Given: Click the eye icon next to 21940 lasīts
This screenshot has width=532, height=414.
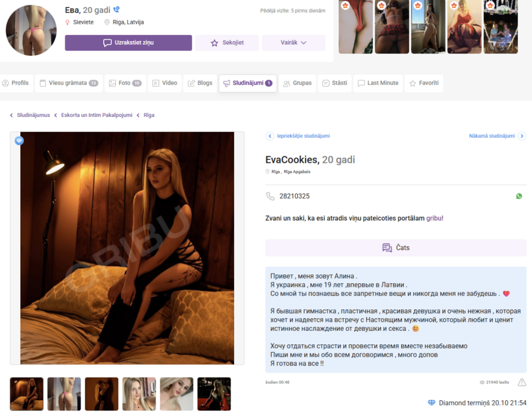Looking at the screenshot, I should [483, 382].
